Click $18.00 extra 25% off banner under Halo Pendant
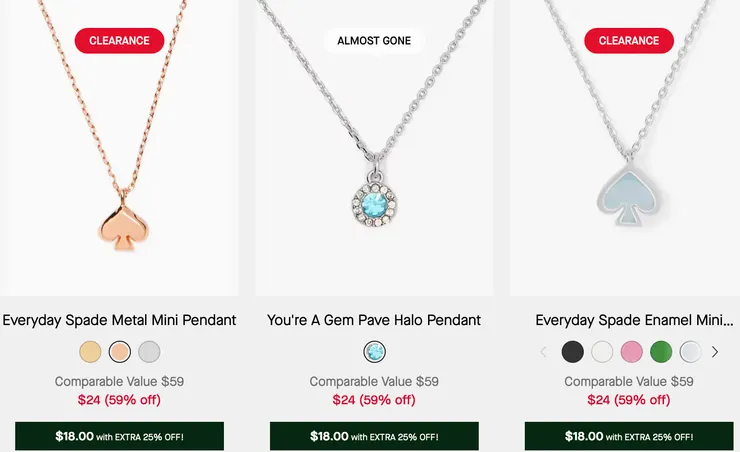Viewport: 740px width, 452px height. tap(374, 436)
